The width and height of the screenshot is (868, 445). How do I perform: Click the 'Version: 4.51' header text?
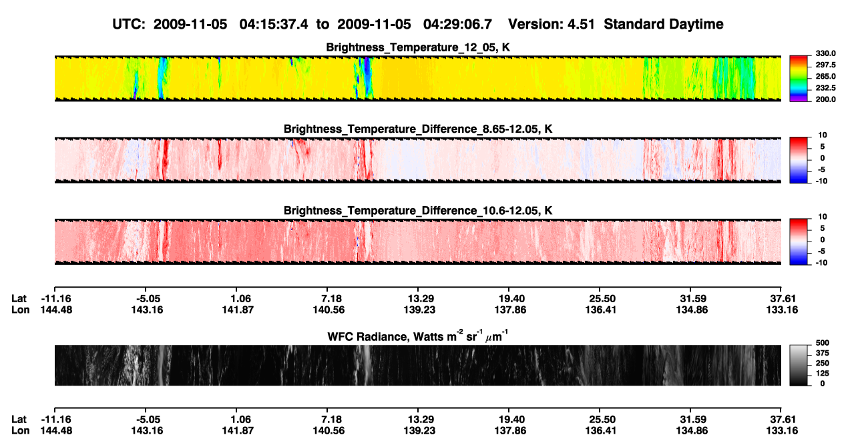tap(552, 24)
